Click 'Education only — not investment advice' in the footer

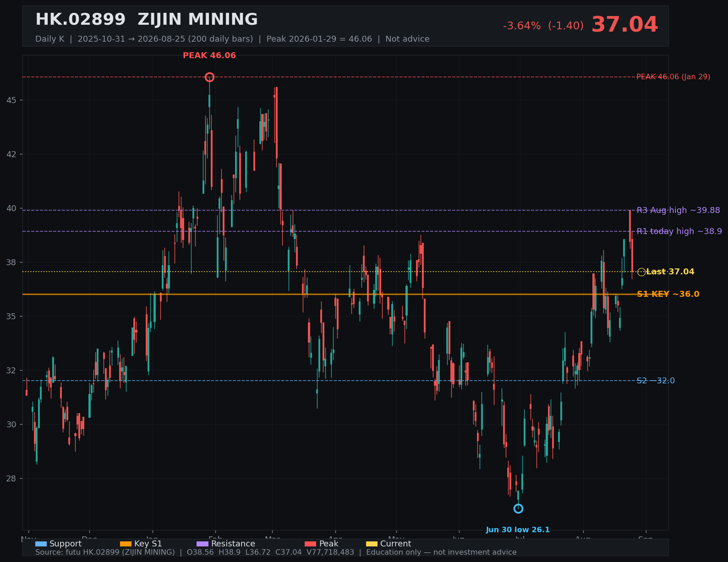(x=441, y=552)
